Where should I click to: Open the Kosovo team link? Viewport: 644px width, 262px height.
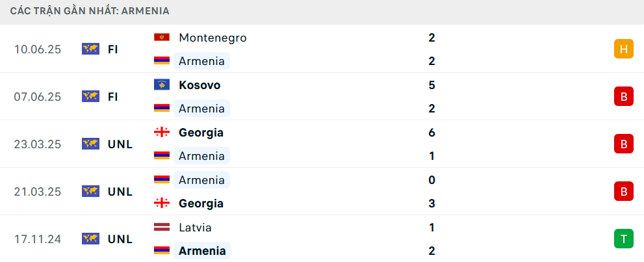click(200, 85)
